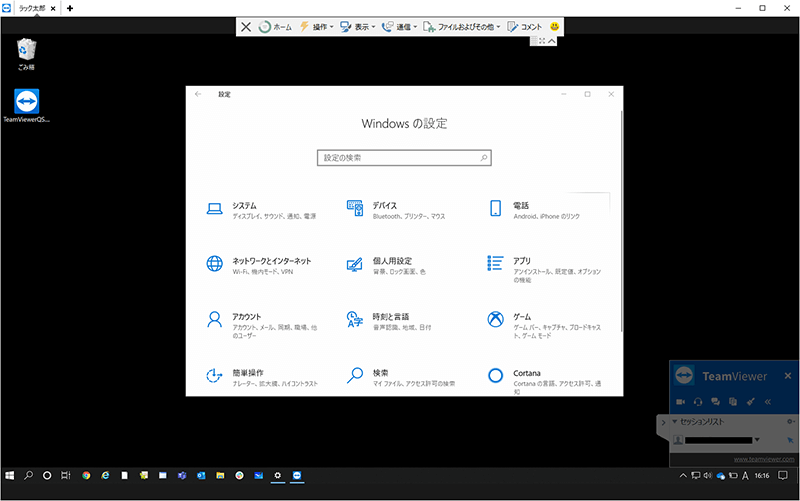Open the 通信 dropdown menu
The height and width of the screenshot is (501, 800).
pos(399,27)
